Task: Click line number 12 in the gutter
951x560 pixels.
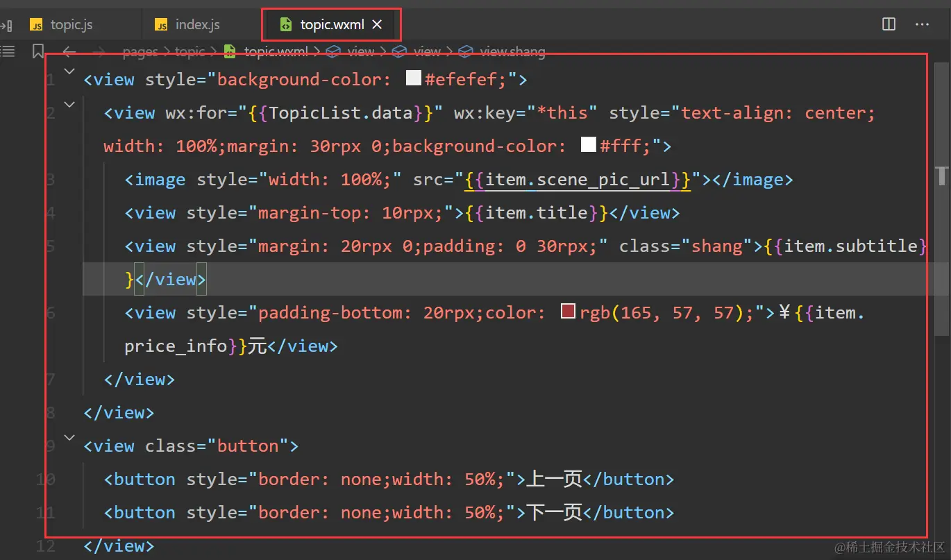Action: point(45,546)
